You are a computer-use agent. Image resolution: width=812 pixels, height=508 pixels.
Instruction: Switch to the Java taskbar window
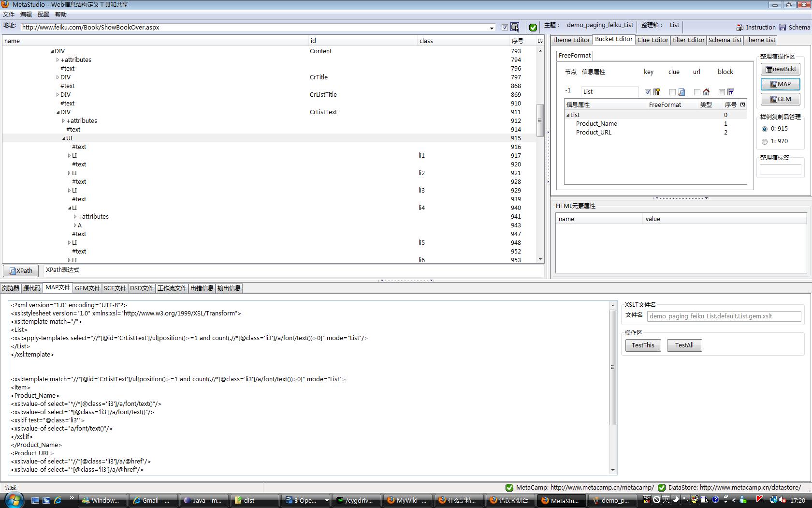203,500
